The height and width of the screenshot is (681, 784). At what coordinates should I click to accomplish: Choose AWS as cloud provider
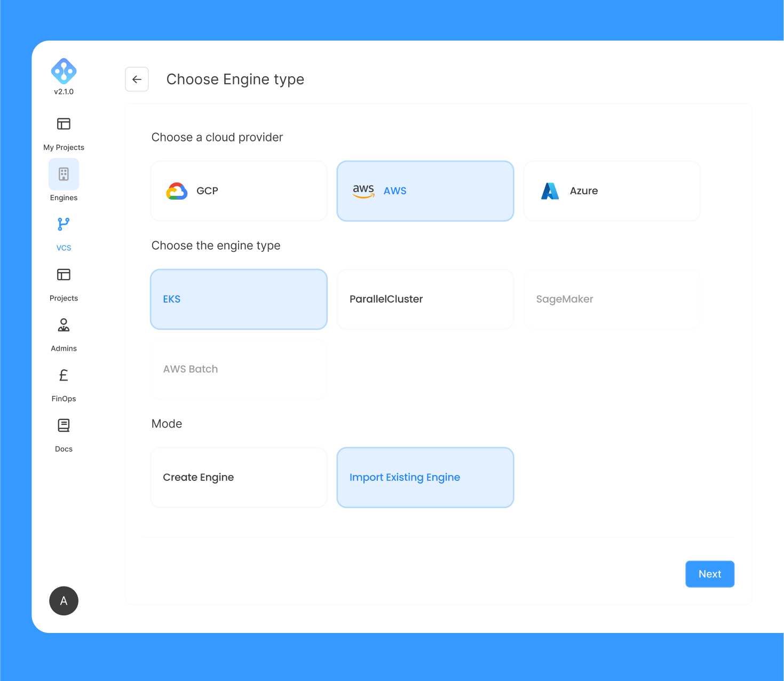coord(425,191)
